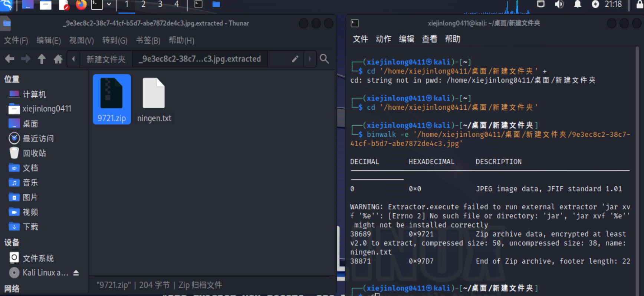Click the DESCRIPTION column header in terminal output

[x=499, y=162]
